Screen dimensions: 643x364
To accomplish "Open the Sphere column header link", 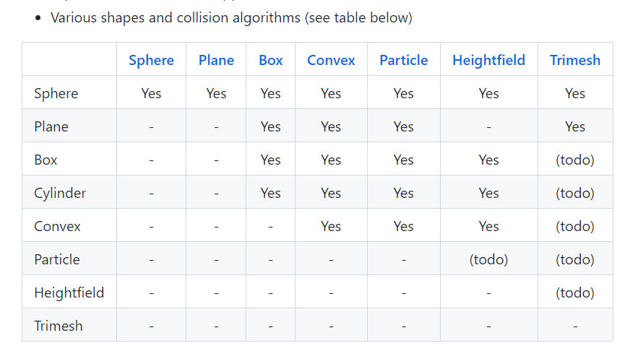I will 151,60.
